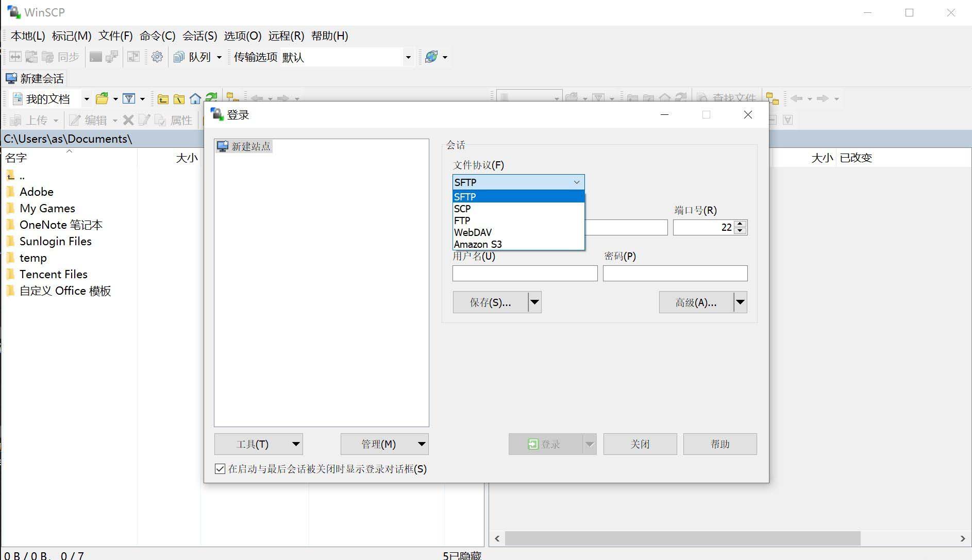Open the 我的文档 drive dropdown
The width and height of the screenshot is (972, 560).
(x=87, y=99)
